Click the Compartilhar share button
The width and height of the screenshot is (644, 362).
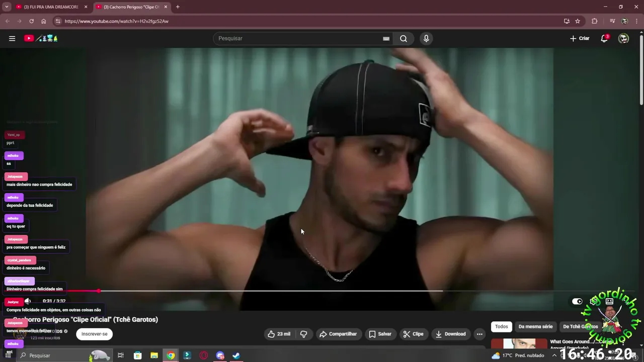click(338, 334)
